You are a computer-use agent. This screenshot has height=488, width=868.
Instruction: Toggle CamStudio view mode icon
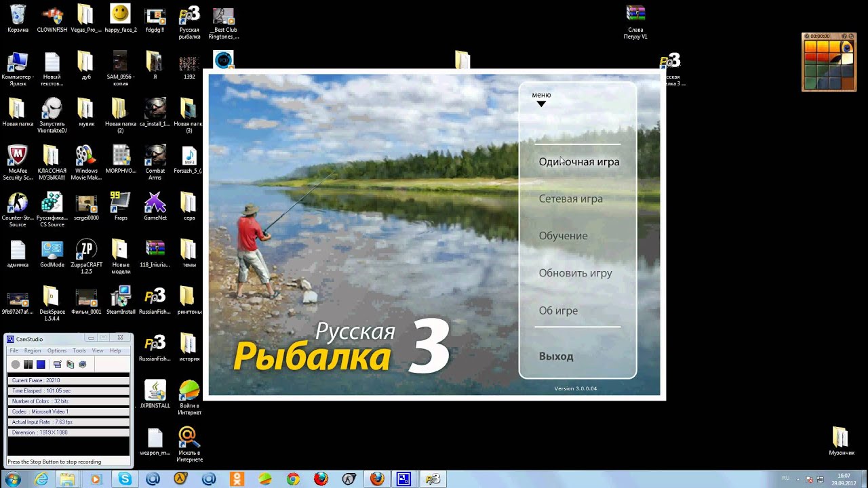coord(58,365)
